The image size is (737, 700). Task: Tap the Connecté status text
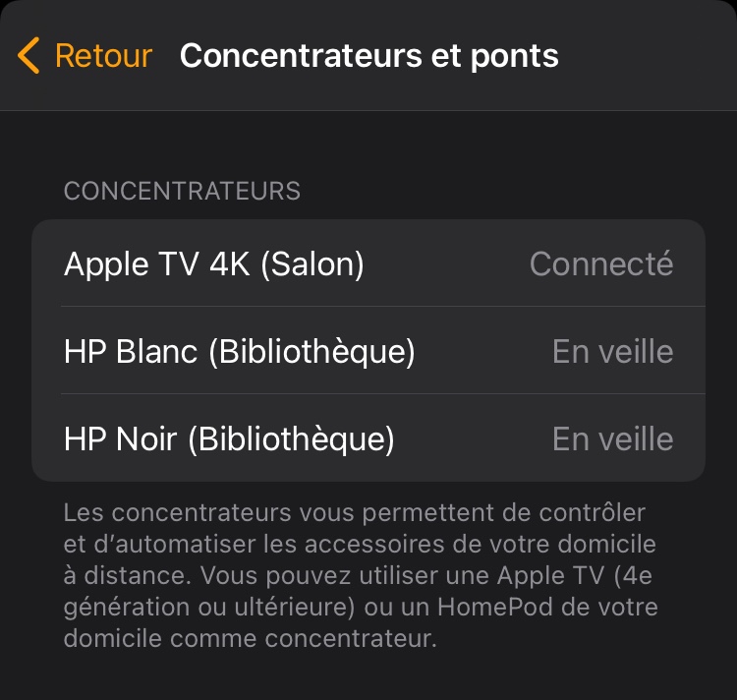point(600,263)
